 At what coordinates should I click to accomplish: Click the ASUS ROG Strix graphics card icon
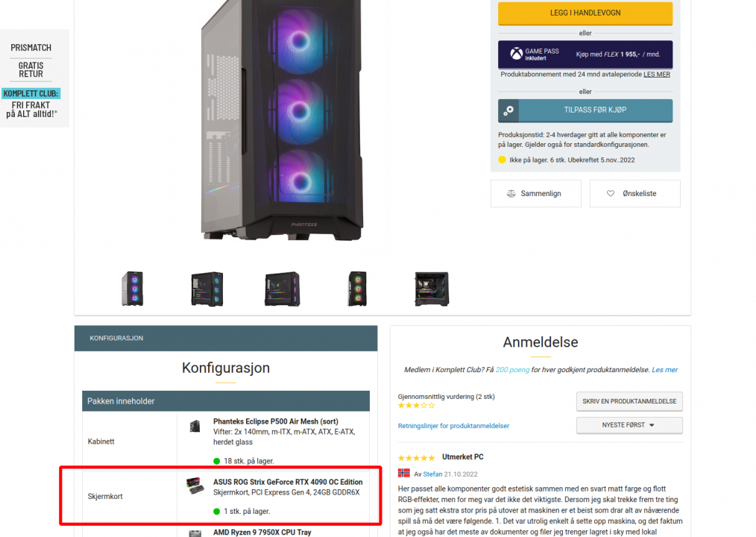point(195,486)
